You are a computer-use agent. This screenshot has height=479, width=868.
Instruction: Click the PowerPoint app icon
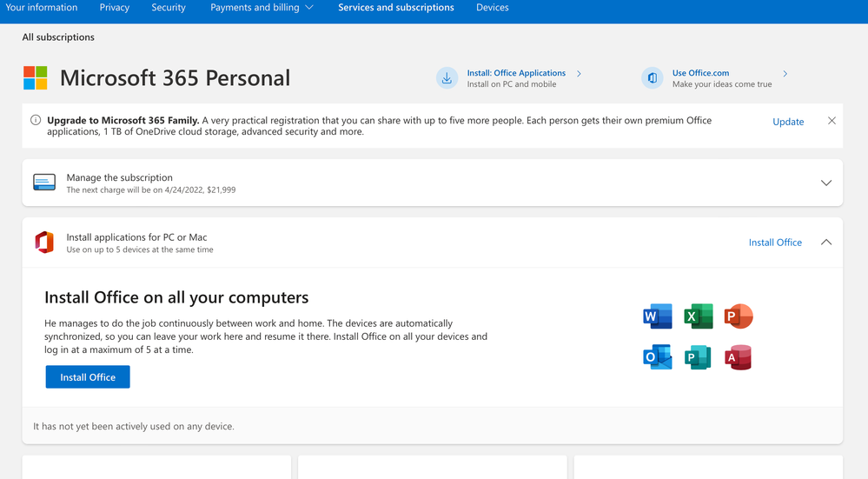tap(739, 316)
